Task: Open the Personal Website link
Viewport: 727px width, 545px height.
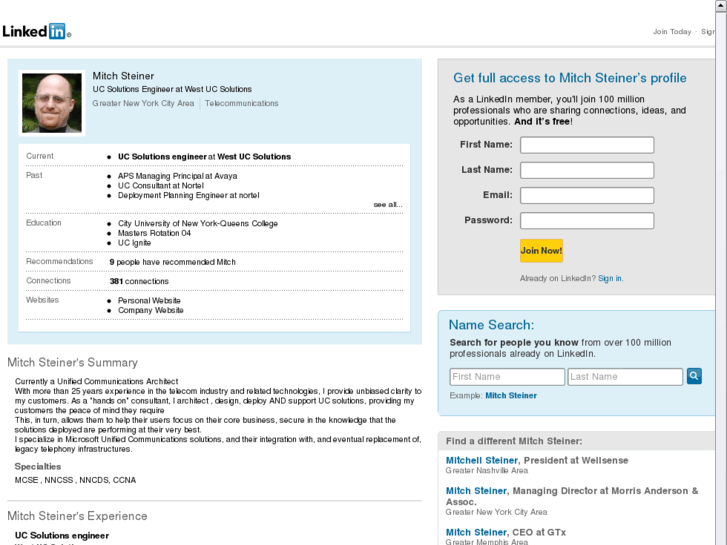Action: point(149,301)
